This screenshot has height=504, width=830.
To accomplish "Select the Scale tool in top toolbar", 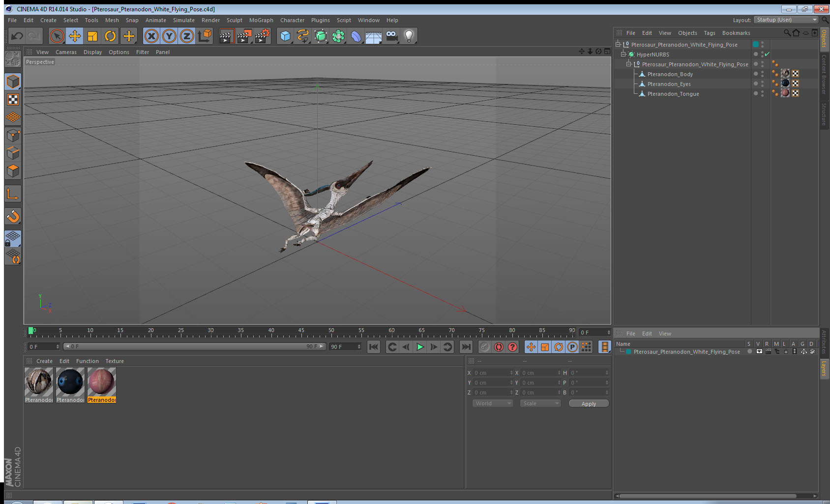I will [x=92, y=36].
